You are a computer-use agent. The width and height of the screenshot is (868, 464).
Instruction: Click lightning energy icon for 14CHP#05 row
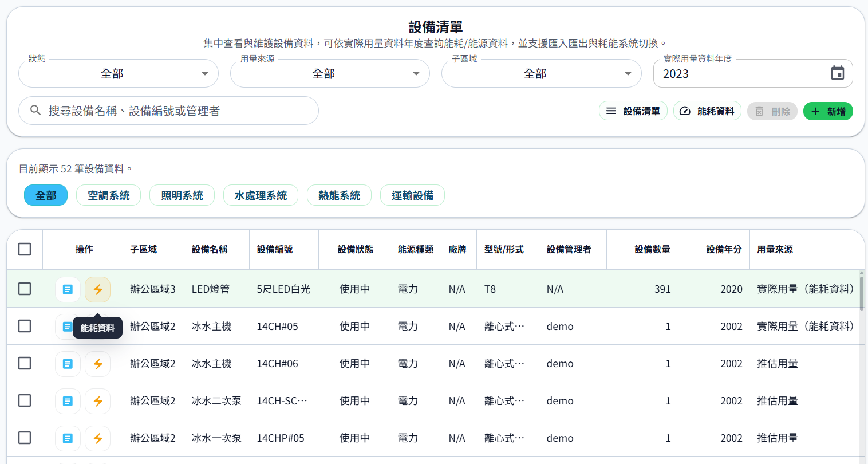[x=98, y=438]
